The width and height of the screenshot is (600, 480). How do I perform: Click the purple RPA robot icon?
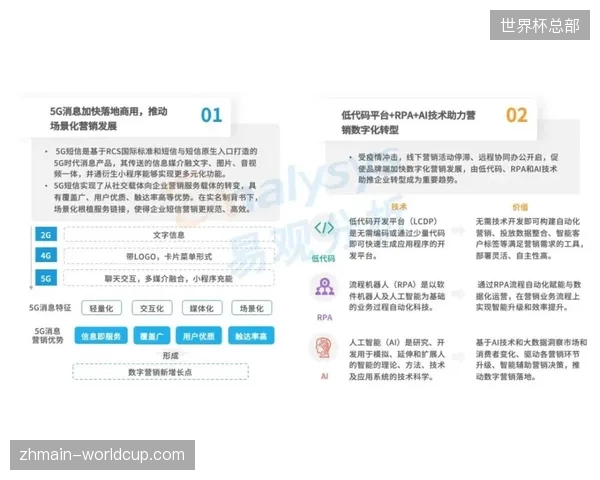click(324, 287)
